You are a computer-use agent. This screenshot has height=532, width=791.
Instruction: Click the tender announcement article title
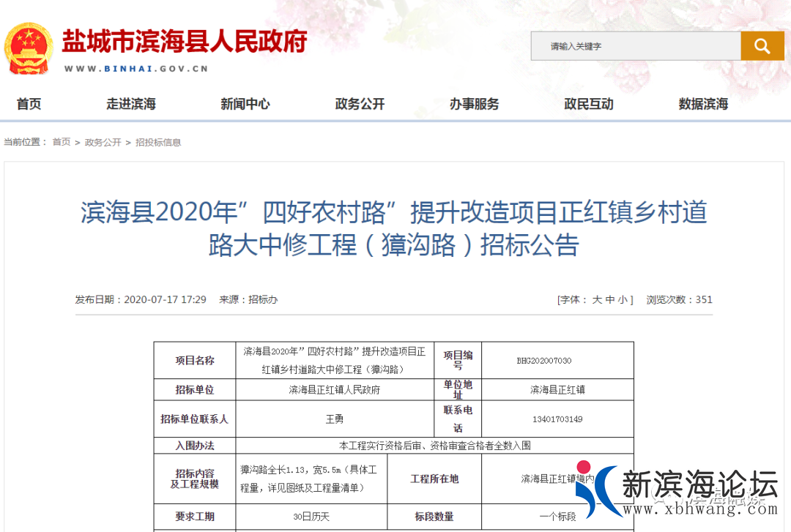394,229
